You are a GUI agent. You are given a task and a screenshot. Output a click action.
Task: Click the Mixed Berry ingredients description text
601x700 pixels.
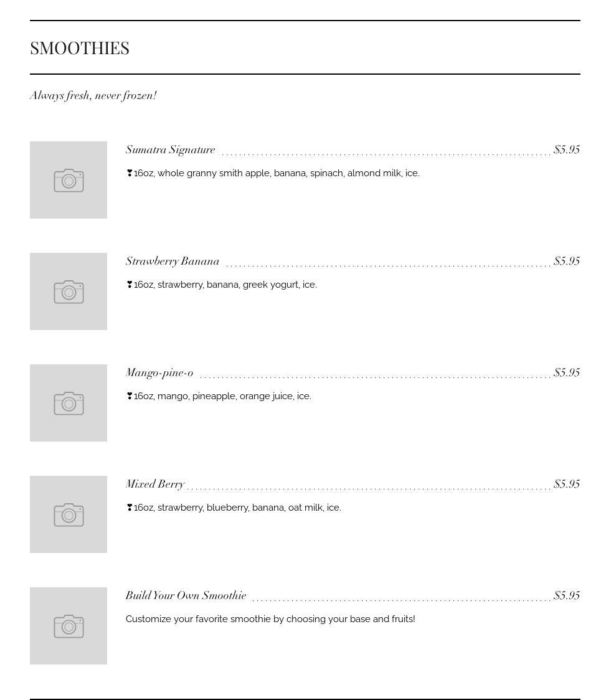(x=237, y=508)
